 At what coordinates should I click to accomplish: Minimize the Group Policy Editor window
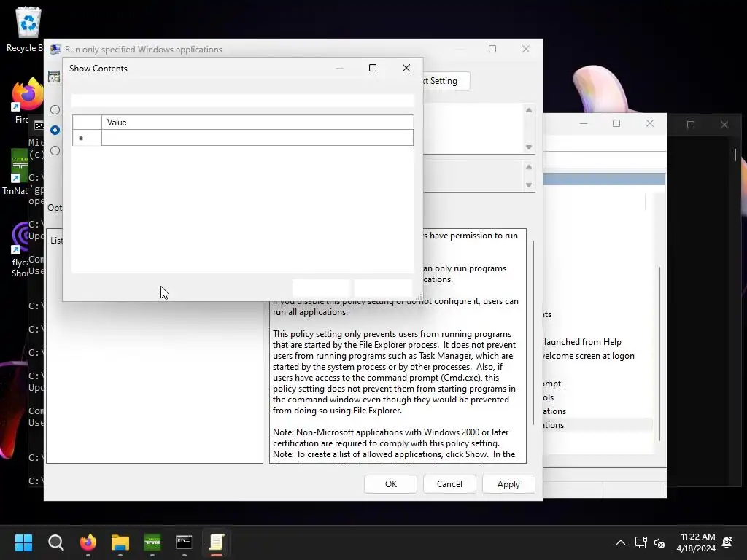point(583,123)
